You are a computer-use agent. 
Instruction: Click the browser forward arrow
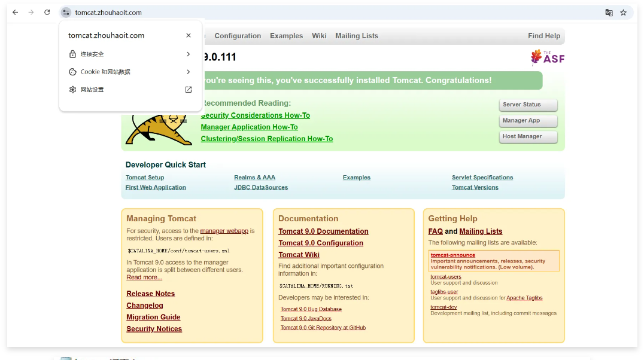31,13
